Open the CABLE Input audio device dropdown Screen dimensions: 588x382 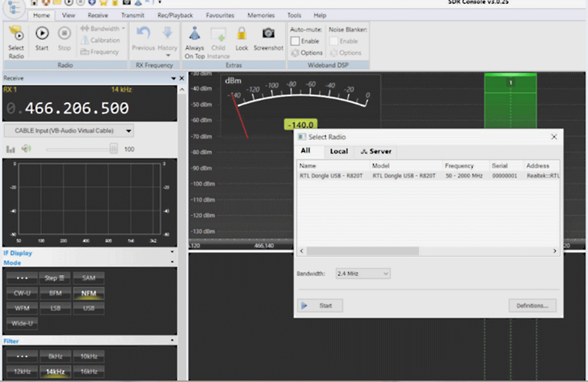69,131
